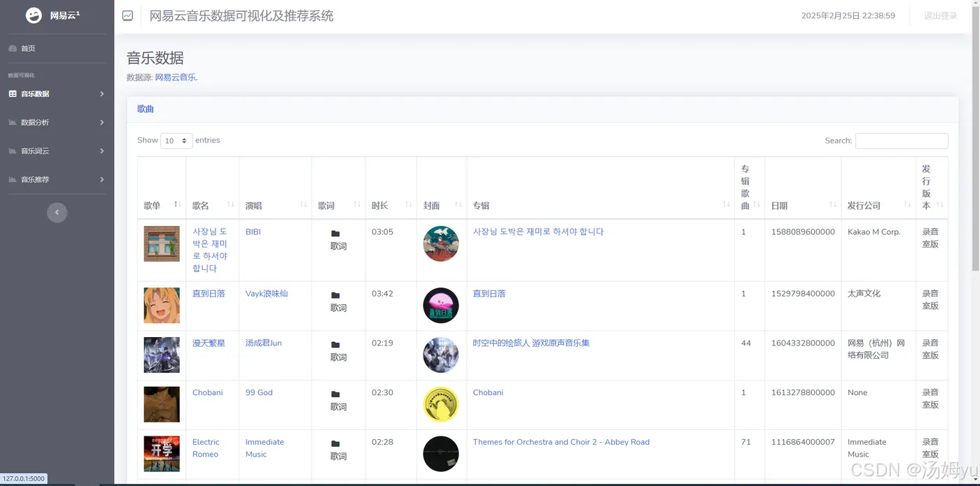Open album link 时空中的绘旅人 游戏原声音乐集

pyautogui.click(x=531, y=343)
